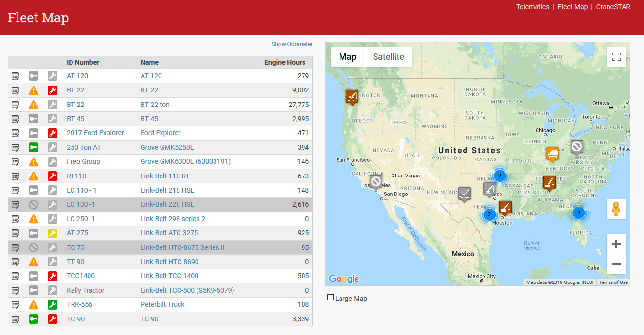Switch to the Map view tab

click(347, 57)
